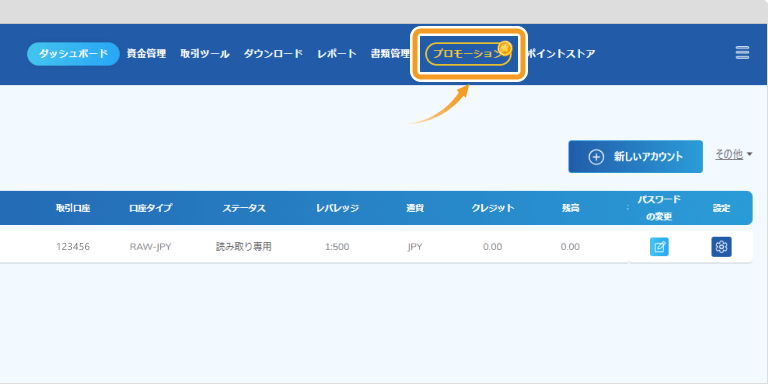Viewport: 768px width, 384px height.
Task: Open 取引ツール menu
Action: pyautogui.click(x=205, y=54)
